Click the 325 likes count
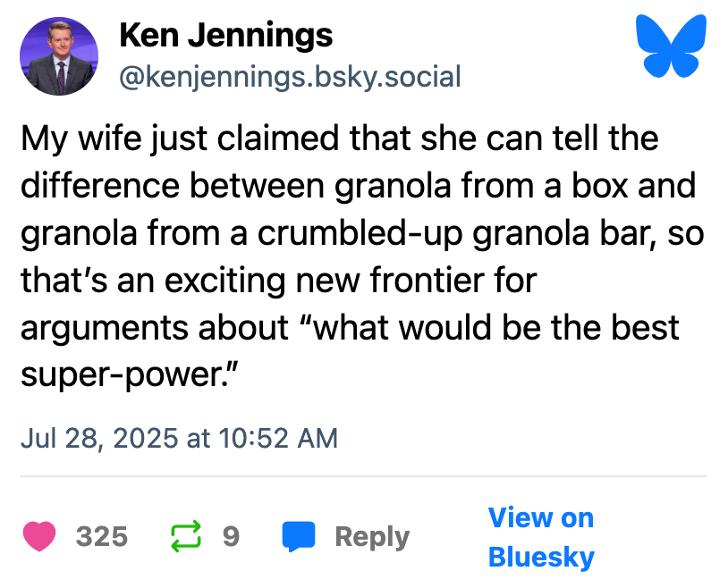The image size is (728, 588). click(x=102, y=536)
